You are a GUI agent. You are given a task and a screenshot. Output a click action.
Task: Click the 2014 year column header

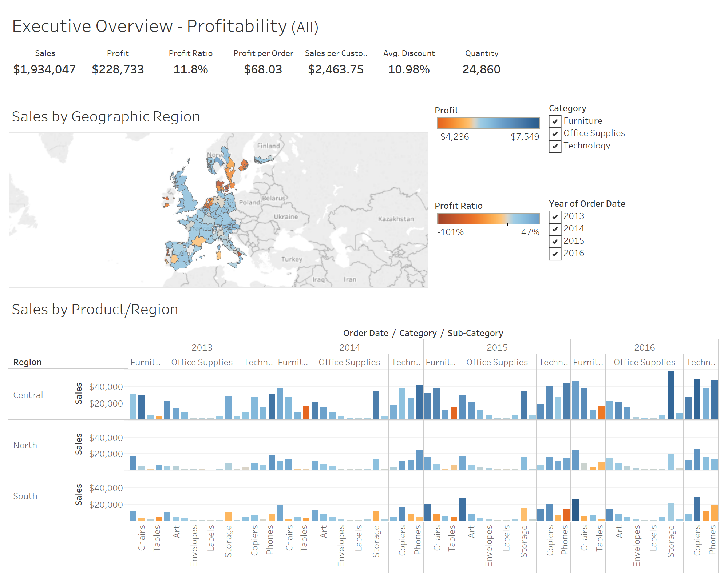(349, 347)
